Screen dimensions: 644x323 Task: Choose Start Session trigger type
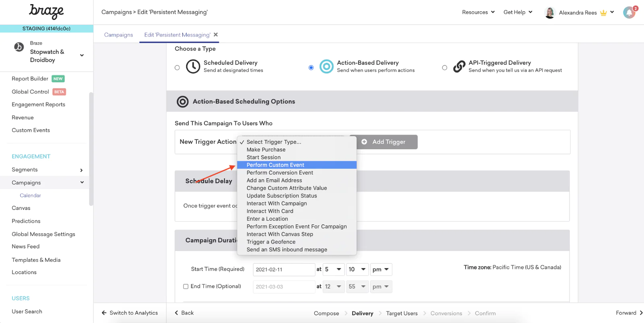[x=297, y=157]
